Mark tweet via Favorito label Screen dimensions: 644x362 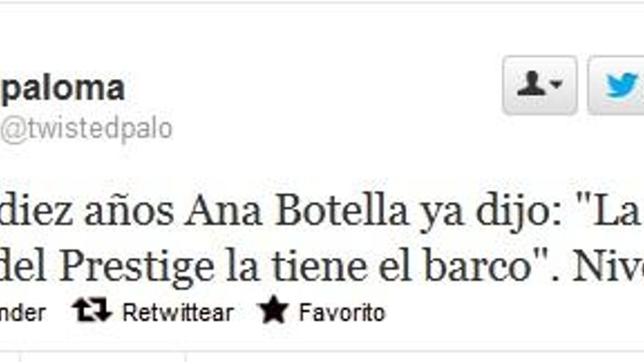click(342, 312)
